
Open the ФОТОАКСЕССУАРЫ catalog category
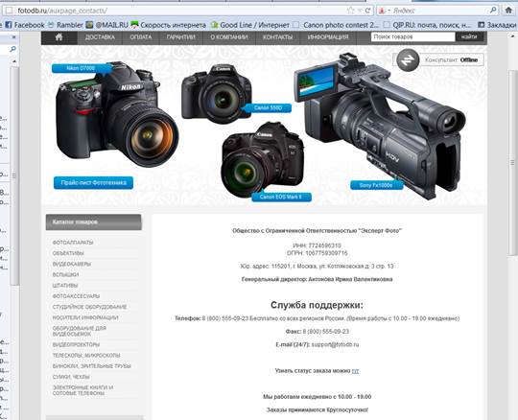point(76,296)
